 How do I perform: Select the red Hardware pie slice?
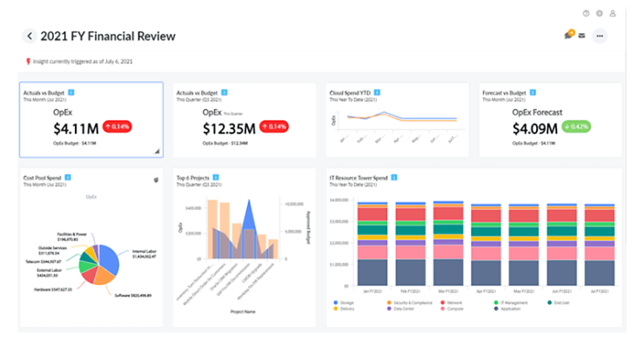click(x=89, y=275)
